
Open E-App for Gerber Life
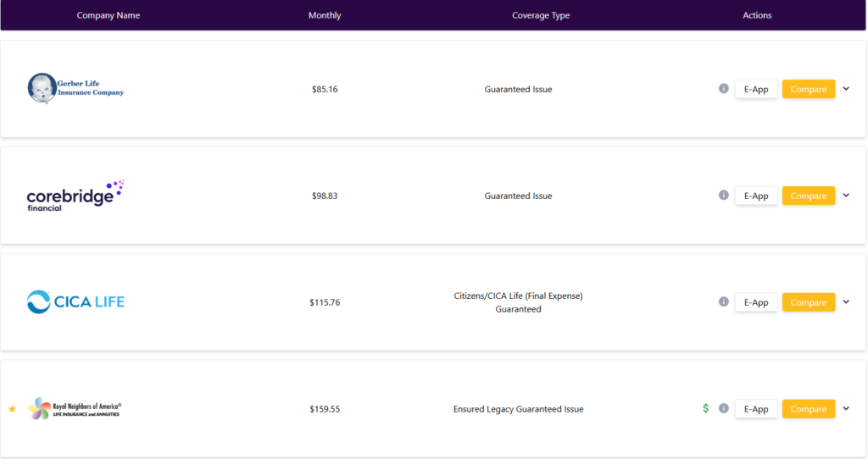756,89
